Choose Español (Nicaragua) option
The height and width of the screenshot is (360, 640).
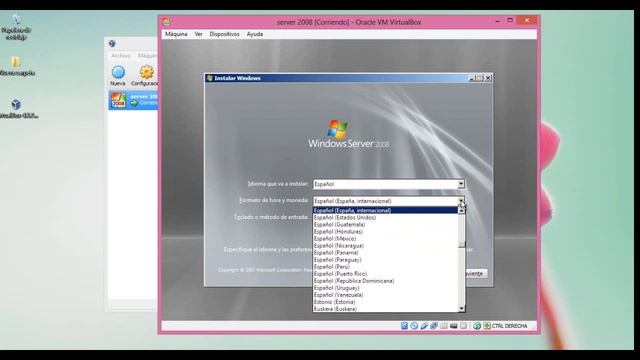click(385, 246)
